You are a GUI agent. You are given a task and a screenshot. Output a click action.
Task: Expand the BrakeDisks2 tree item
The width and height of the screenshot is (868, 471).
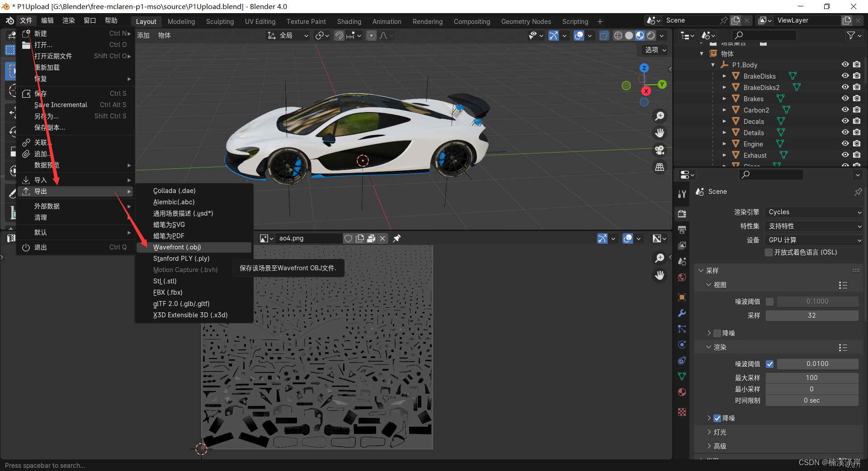(724, 87)
